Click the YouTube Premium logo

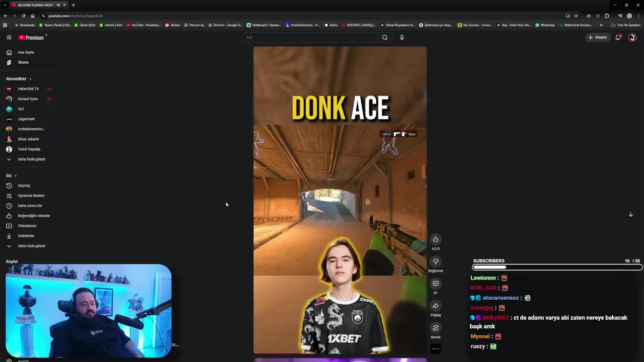tap(31, 37)
